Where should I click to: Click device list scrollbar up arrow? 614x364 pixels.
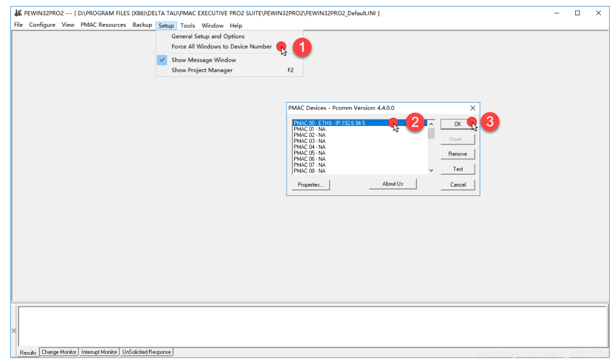[431, 124]
